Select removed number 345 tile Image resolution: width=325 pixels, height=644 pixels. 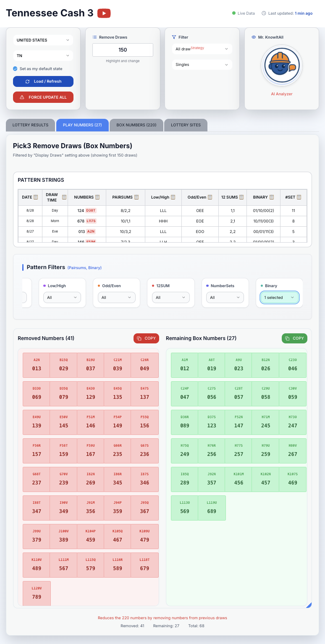coord(118,479)
